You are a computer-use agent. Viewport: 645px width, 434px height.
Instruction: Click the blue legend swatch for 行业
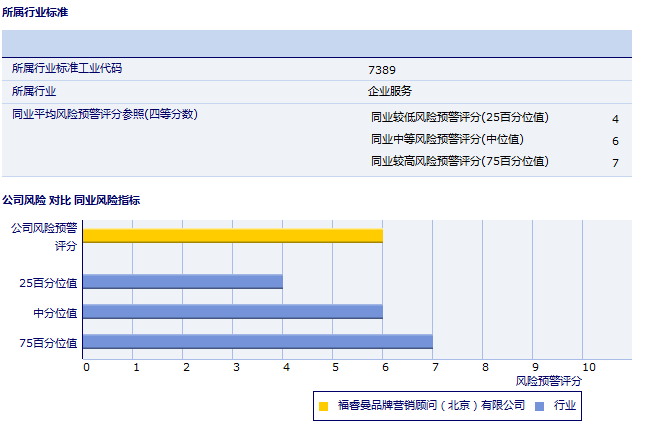tap(540, 406)
